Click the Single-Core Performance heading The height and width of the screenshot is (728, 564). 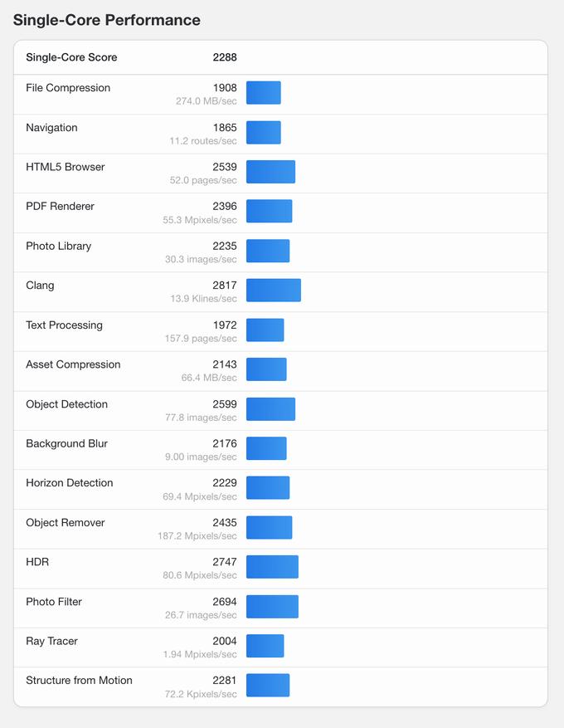[106, 20]
